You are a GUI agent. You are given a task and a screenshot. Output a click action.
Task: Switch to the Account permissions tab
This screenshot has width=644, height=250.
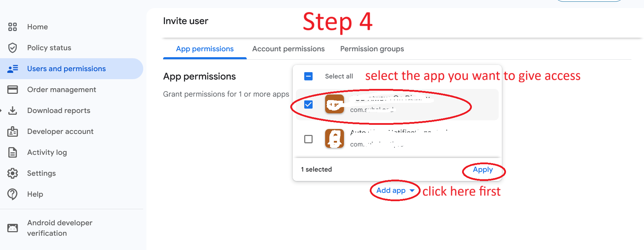pyautogui.click(x=288, y=49)
